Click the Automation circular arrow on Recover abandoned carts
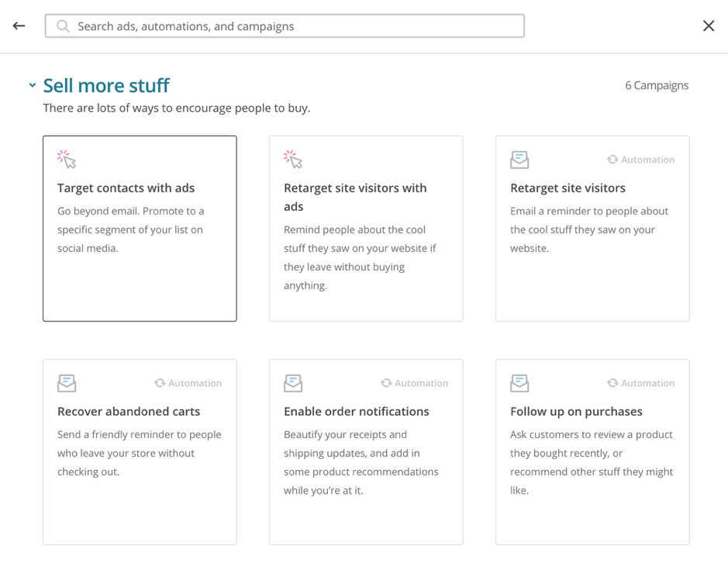 (x=159, y=382)
